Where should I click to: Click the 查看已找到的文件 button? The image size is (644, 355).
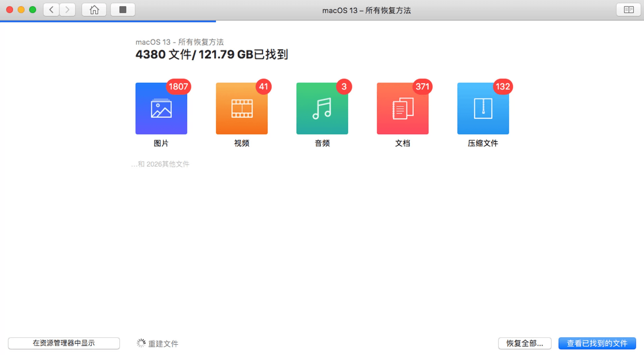click(597, 343)
